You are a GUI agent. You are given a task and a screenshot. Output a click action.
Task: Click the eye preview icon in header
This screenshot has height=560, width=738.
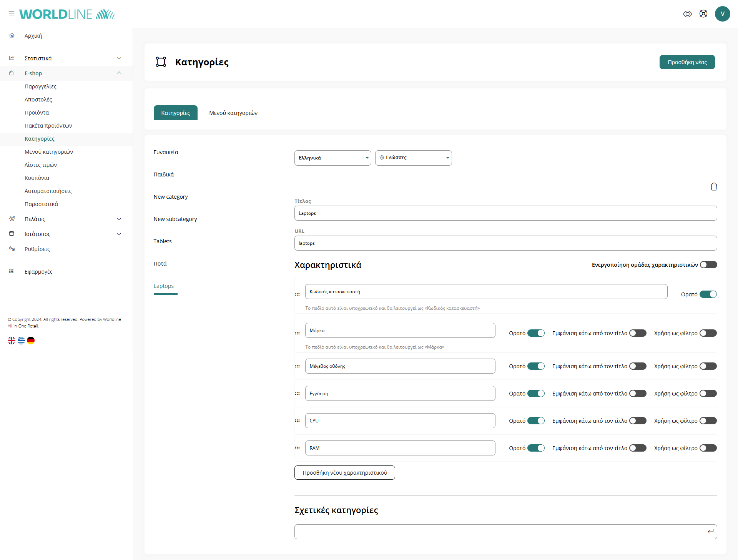coord(687,14)
